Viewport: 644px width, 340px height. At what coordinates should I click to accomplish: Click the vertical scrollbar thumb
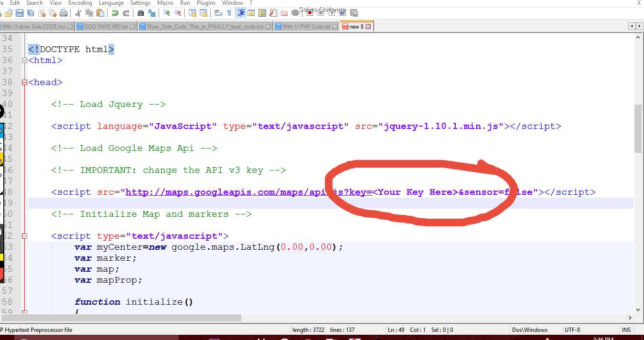click(638, 129)
